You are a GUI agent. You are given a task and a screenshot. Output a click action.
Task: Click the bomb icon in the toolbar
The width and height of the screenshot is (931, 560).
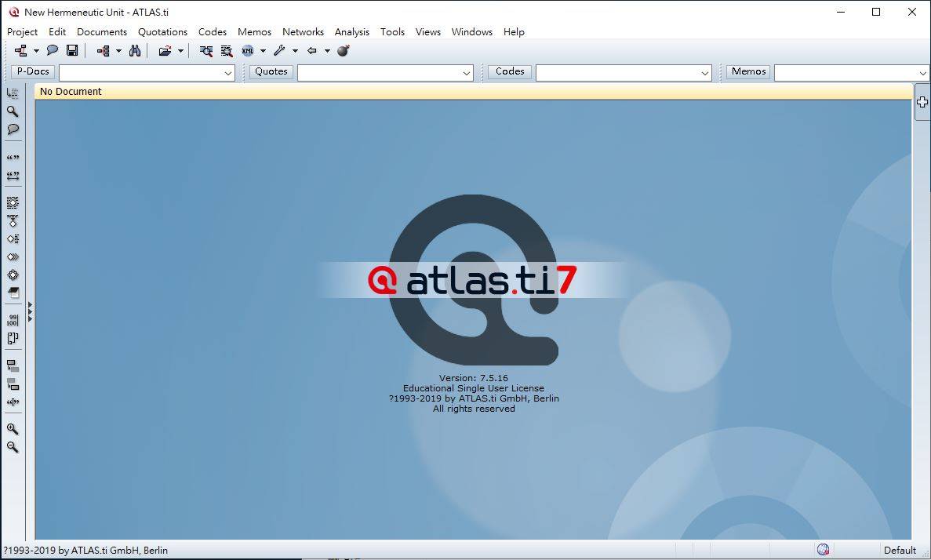(x=344, y=50)
